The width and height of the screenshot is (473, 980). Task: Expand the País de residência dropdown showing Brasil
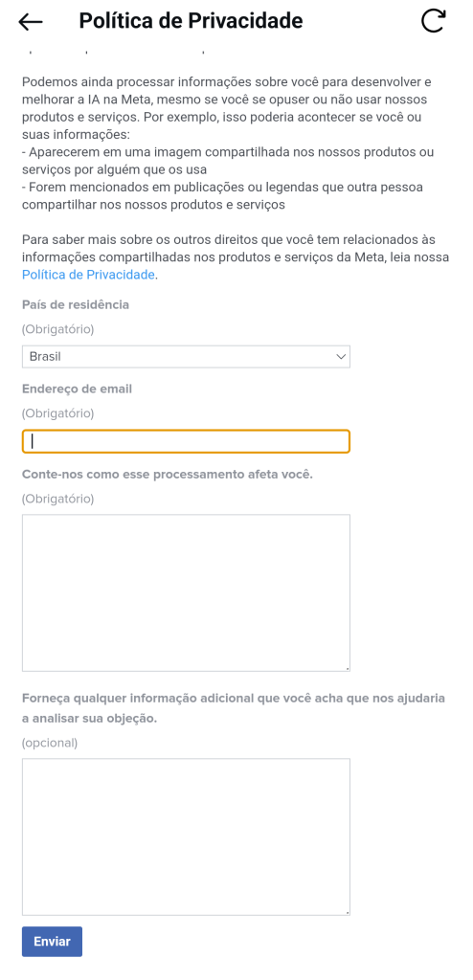186,357
